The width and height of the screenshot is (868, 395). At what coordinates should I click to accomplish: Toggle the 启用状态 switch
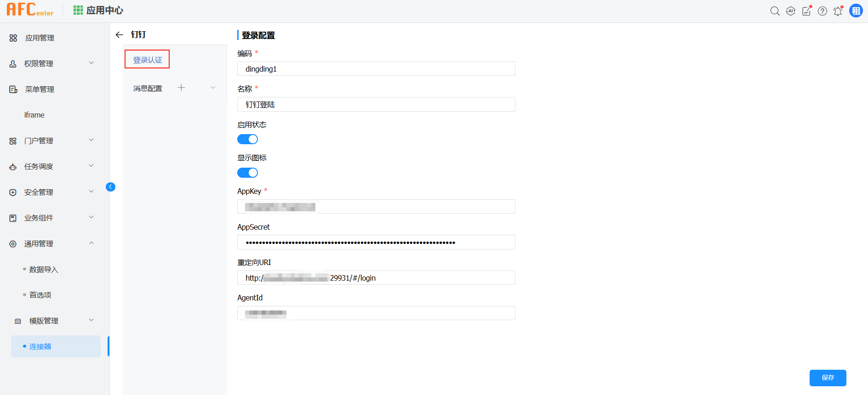[x=247, y=139]
